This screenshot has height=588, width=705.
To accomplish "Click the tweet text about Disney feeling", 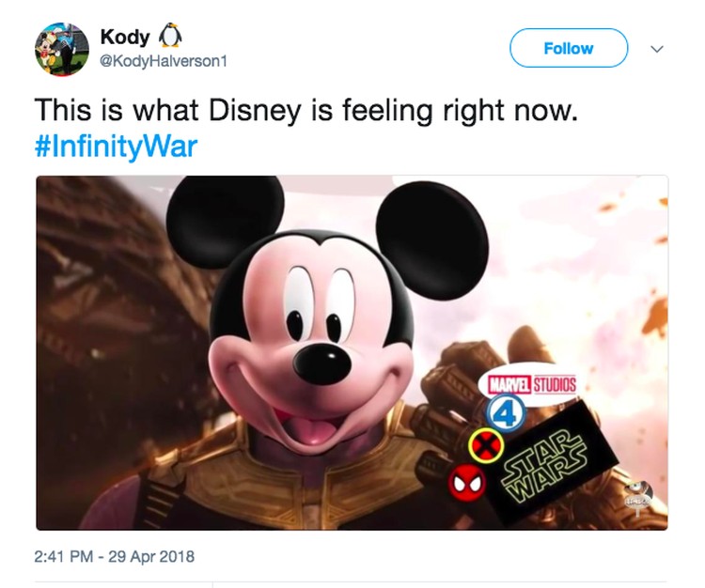I will pos(305,110).
